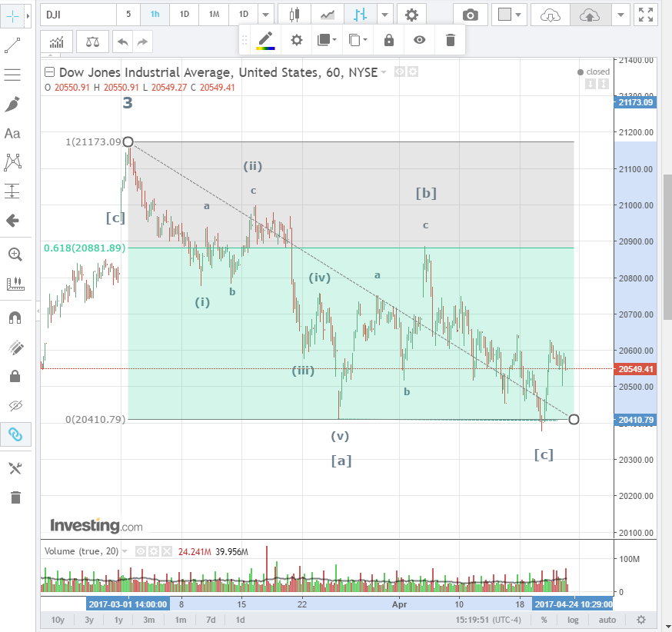Screen dimensions: 672x632
Task: Expand the symbol title dropdown arrow
Action: pyautogui.click(x=384, y=72)
